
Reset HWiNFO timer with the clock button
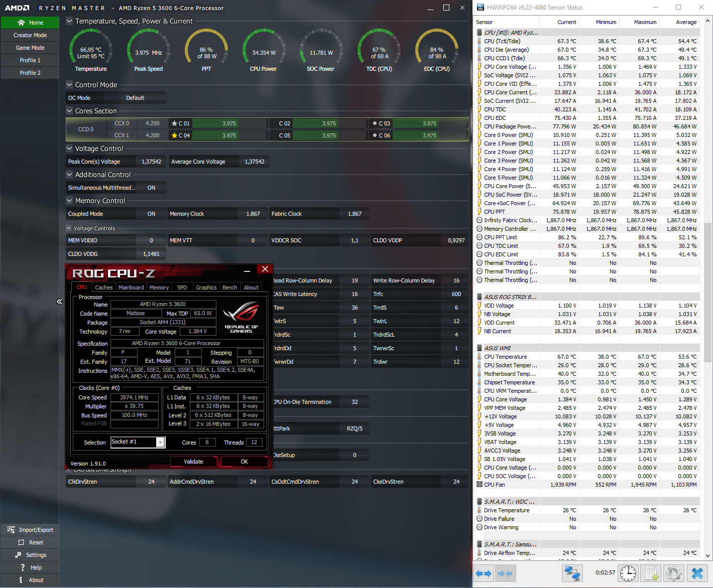628,573
